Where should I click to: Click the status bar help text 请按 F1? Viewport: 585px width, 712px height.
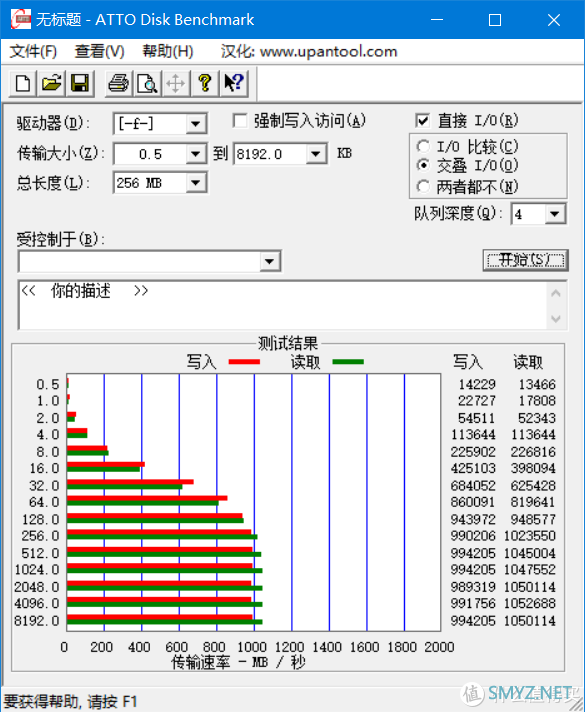click(112, 702)
